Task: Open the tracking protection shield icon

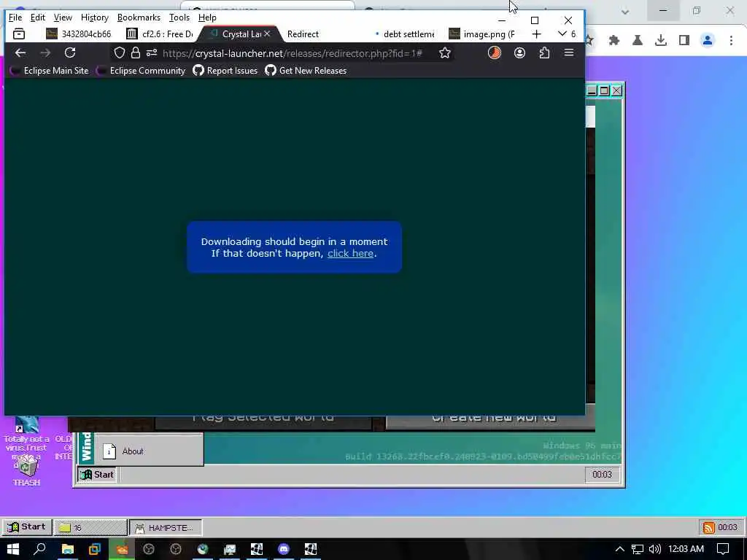Action: tap(120, 52)
